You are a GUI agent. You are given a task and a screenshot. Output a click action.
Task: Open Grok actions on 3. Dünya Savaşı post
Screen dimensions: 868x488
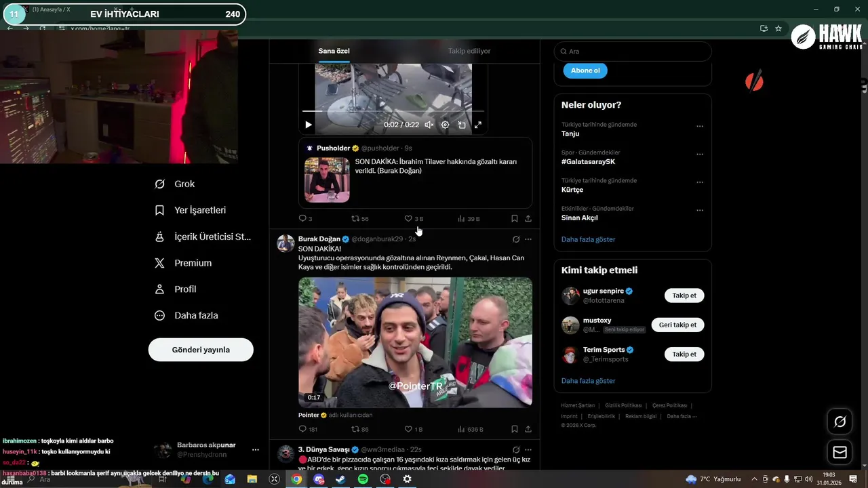click(516, 449)
